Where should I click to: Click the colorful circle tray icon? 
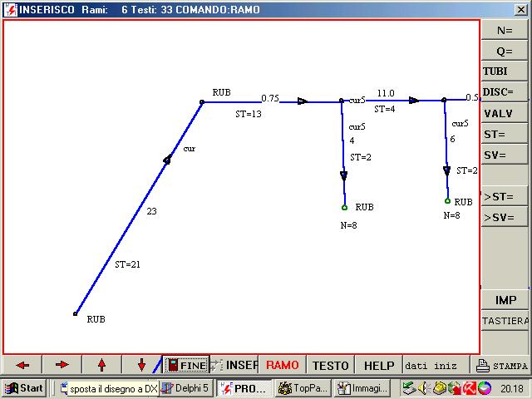(485, 388)
